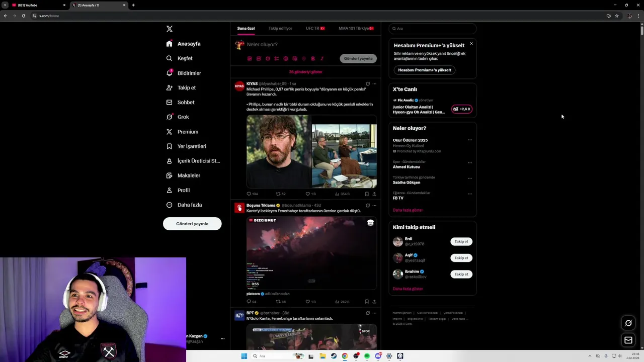Open Sohbet messages

[180, 102]
